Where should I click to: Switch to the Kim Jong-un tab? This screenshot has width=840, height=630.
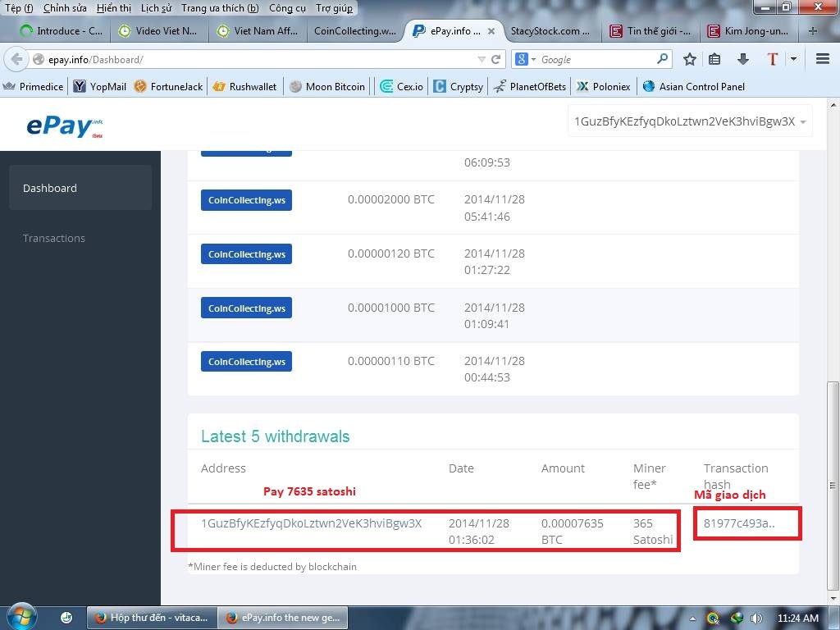coord(748,31)
